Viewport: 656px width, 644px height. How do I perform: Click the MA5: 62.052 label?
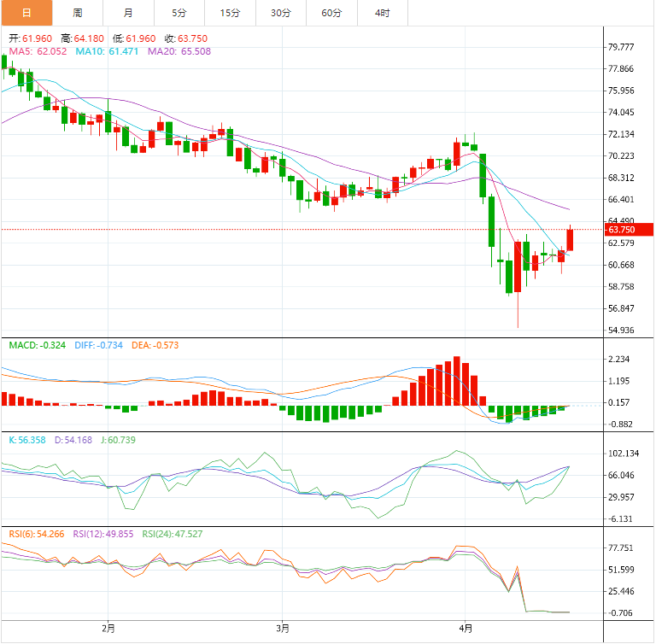(38, 51)
